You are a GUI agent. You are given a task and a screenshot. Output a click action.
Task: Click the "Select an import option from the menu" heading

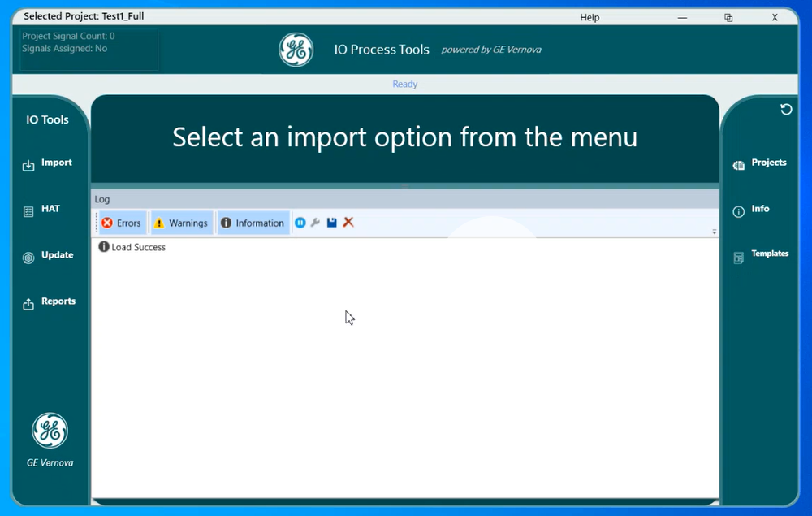[x=404, y=137]
